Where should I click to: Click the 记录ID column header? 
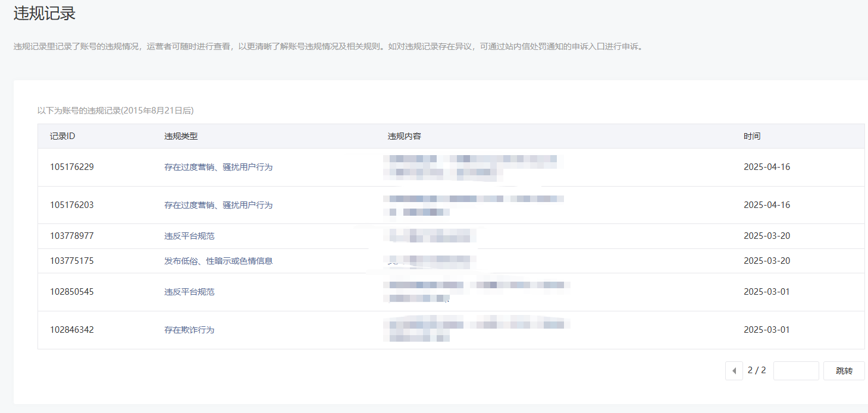[62, 136]
